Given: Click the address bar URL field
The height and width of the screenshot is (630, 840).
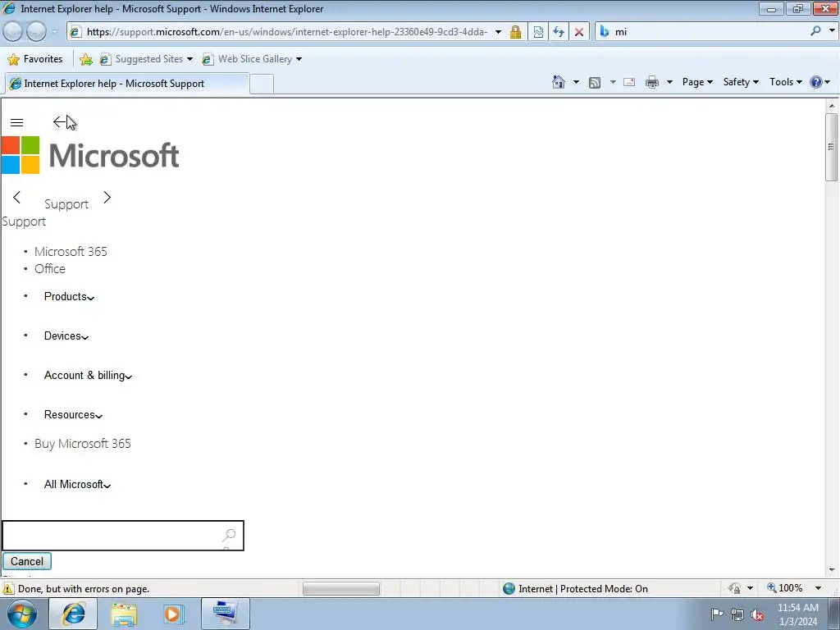Looking at the screenshot, I should tap(287, 32).
